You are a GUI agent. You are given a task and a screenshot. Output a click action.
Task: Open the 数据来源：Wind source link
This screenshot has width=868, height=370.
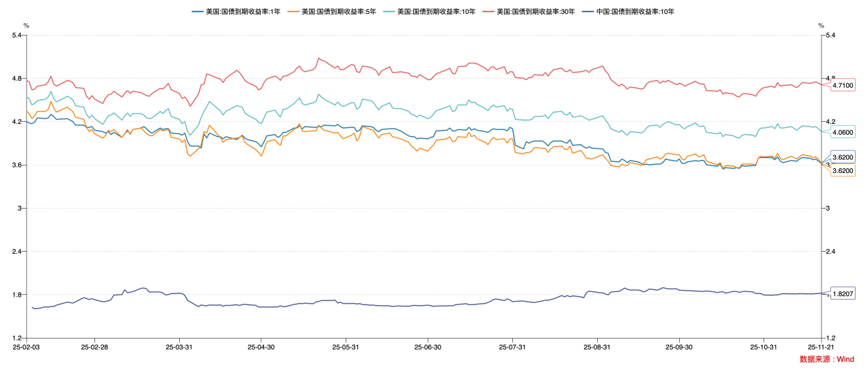coord(826,359)
